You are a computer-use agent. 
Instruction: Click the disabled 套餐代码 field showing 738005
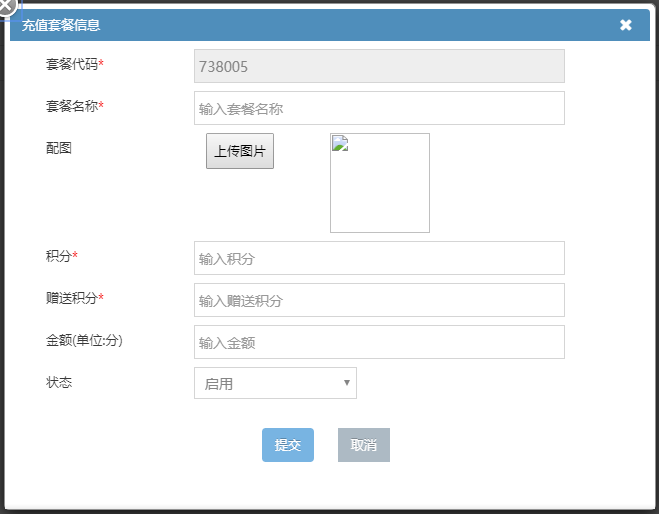pos(379,66)
